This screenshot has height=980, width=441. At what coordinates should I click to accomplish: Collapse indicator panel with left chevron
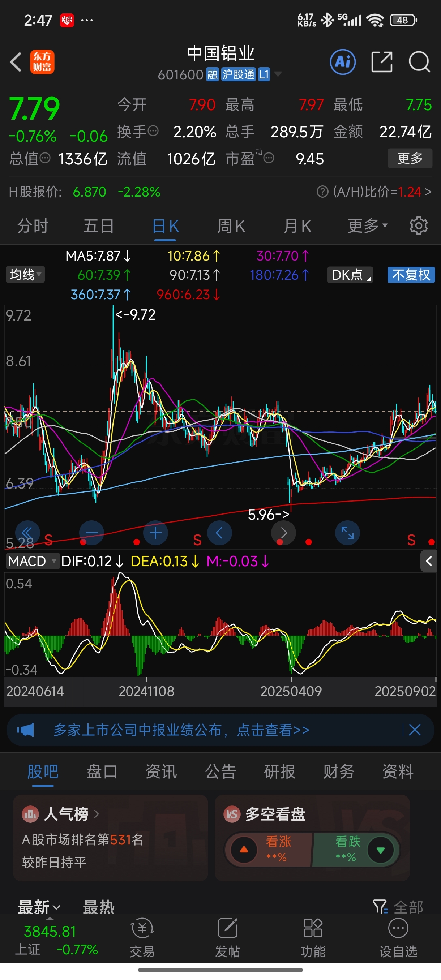(x=428, y=561)
